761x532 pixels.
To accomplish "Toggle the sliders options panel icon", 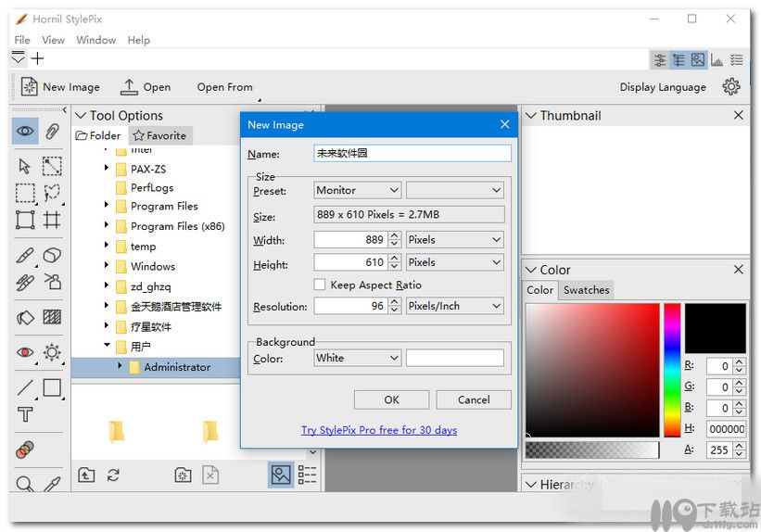I will pos(660,60).
